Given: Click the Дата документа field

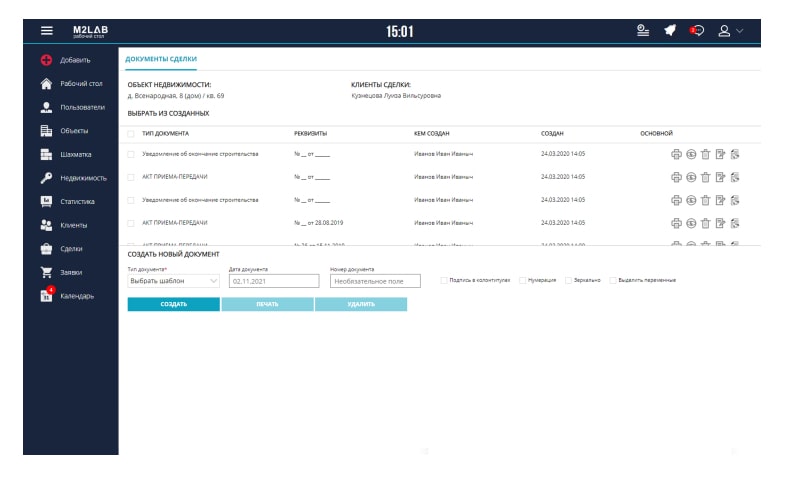Looking at the screenshot, I should click(x=274, y=281).
